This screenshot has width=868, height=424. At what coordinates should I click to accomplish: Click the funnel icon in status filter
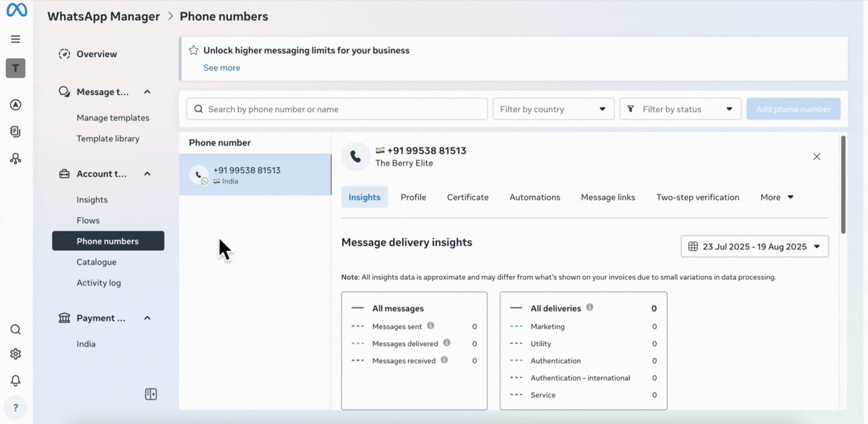(631, 109)
